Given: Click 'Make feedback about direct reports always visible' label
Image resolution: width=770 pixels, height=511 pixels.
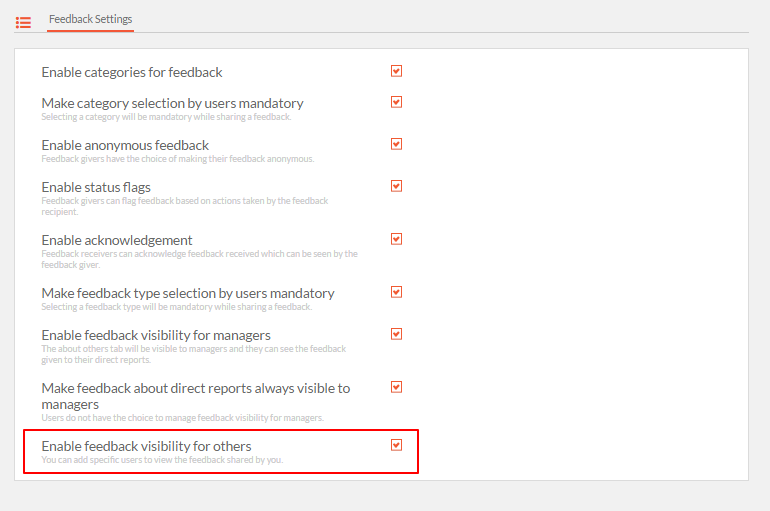Looking at the screenshot, I should [196, 396].
